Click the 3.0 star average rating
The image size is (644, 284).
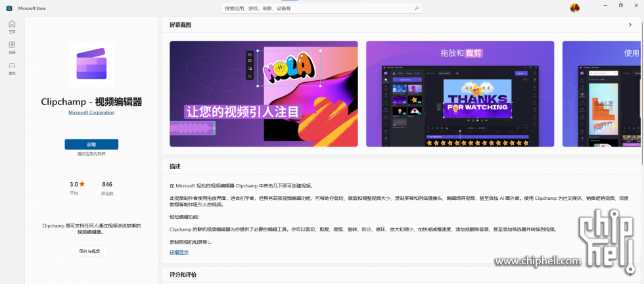coord(78,184)
